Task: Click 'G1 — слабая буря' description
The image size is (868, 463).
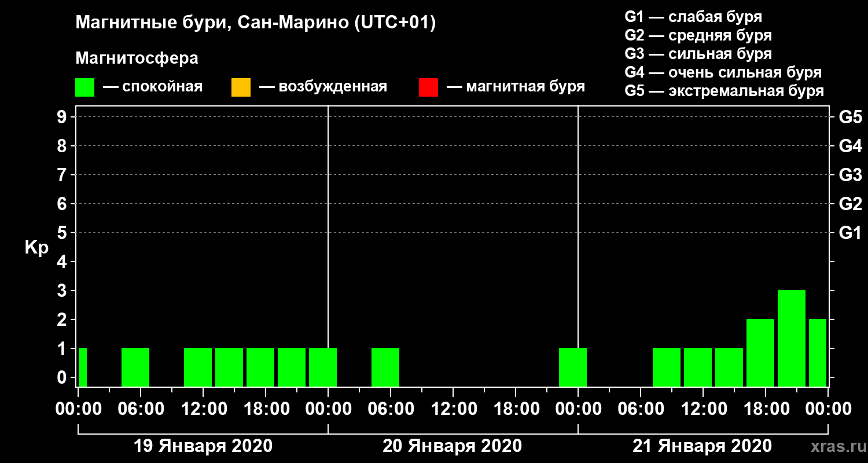Action: coord(693,17)
